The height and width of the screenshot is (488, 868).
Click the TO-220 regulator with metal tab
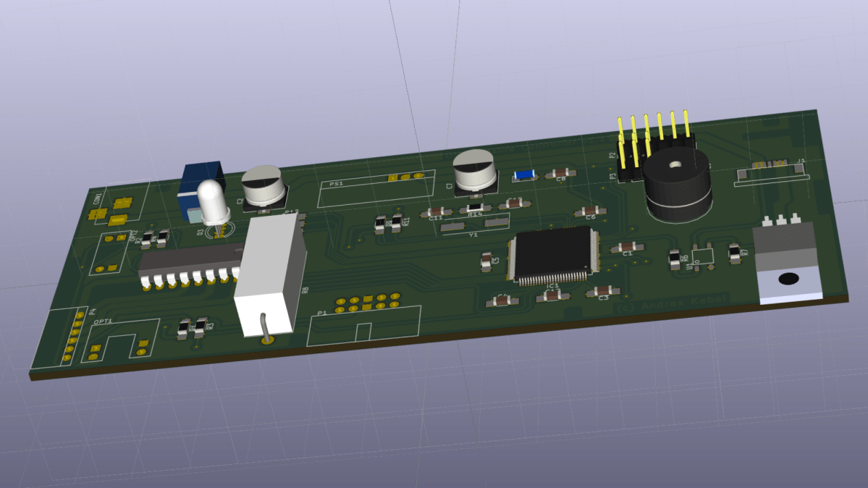point(786,261)
